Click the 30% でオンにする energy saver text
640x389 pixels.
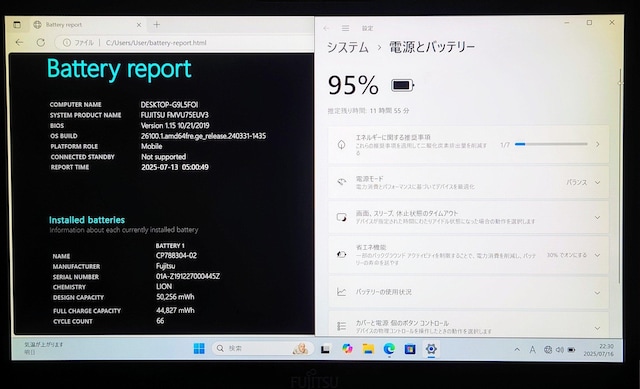coord(567,255)
